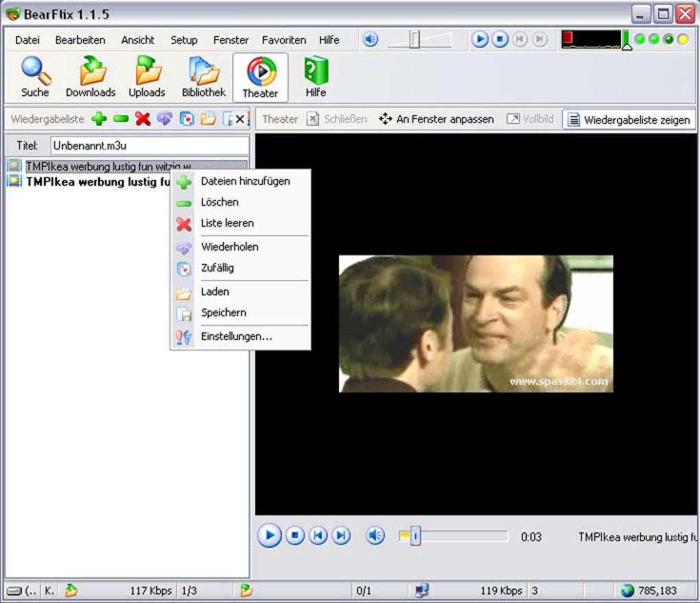The image size is (700, 603).
Task: Click the video player play button
Action: tap(269, 534)
